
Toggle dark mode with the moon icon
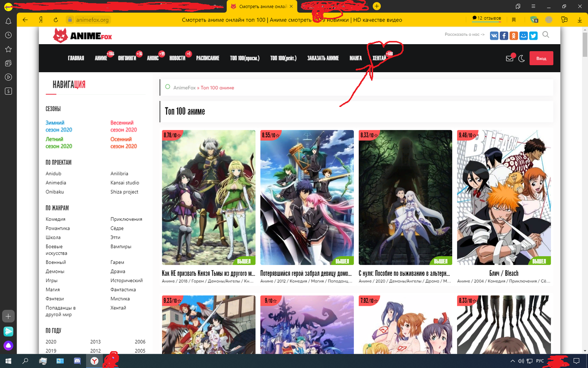pos(522,58)
